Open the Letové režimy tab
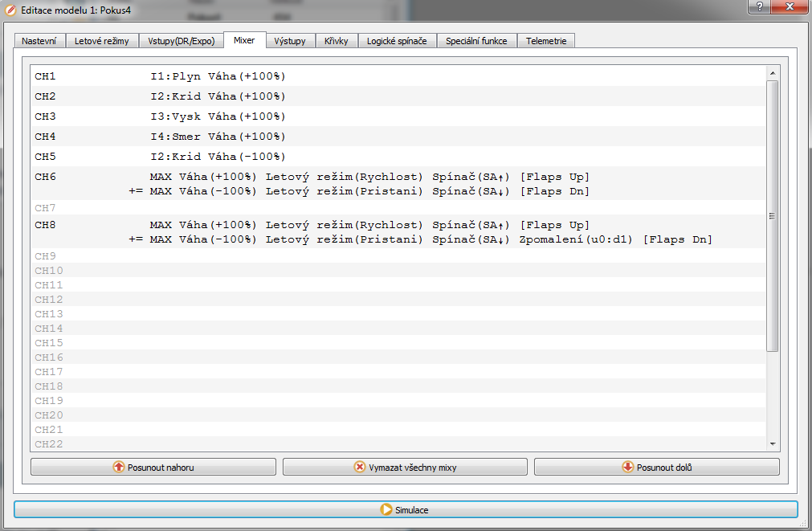This screenshot has height=531, width=812. click(102, 41)
